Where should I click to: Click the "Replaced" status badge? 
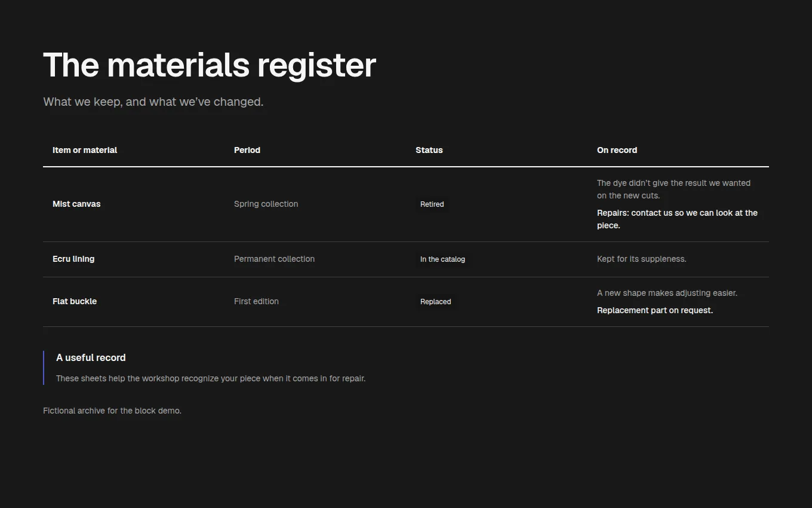point(436,302)
